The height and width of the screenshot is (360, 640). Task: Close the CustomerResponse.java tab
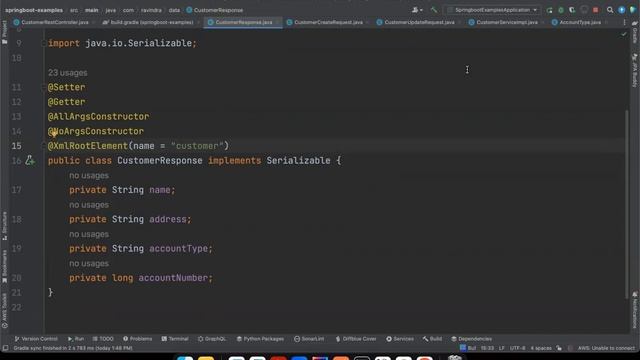(x=277, y=22)
